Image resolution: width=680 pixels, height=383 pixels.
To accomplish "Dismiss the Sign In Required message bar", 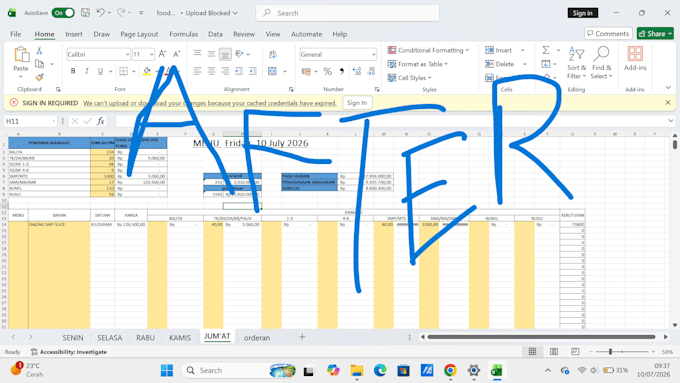I will [x=668, y=103].
